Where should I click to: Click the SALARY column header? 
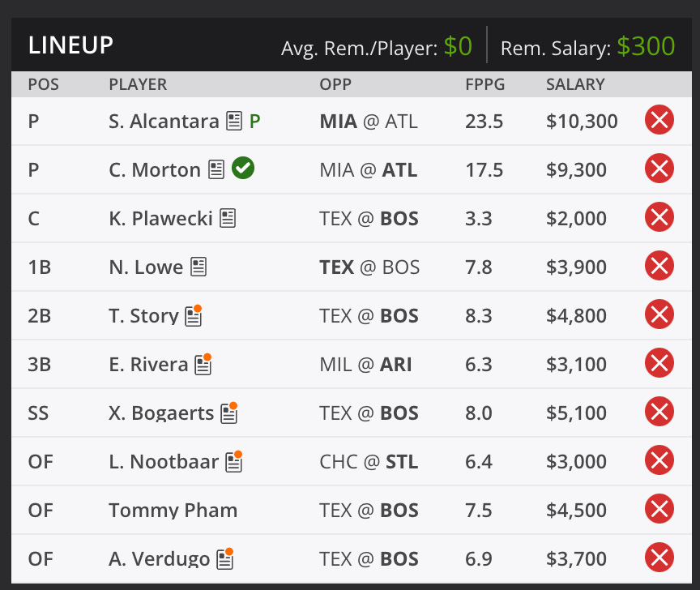click(x=574, y=84)
